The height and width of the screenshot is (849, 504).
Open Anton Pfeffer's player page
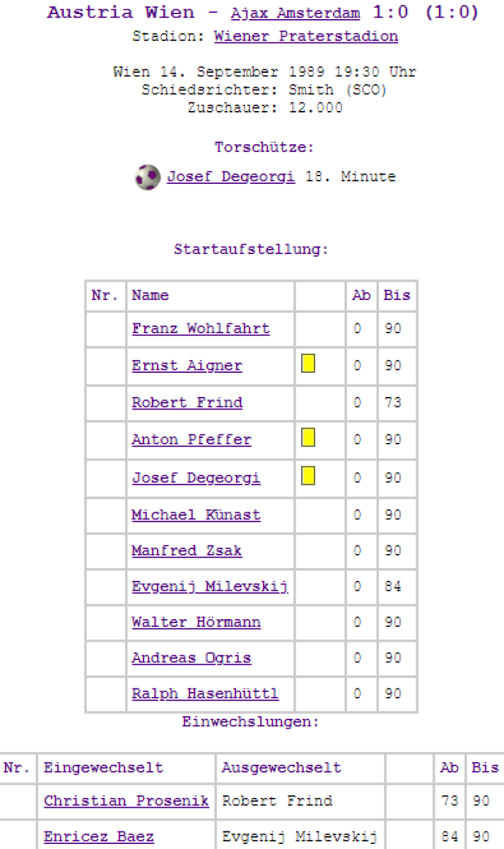click(x=191, y=439)
